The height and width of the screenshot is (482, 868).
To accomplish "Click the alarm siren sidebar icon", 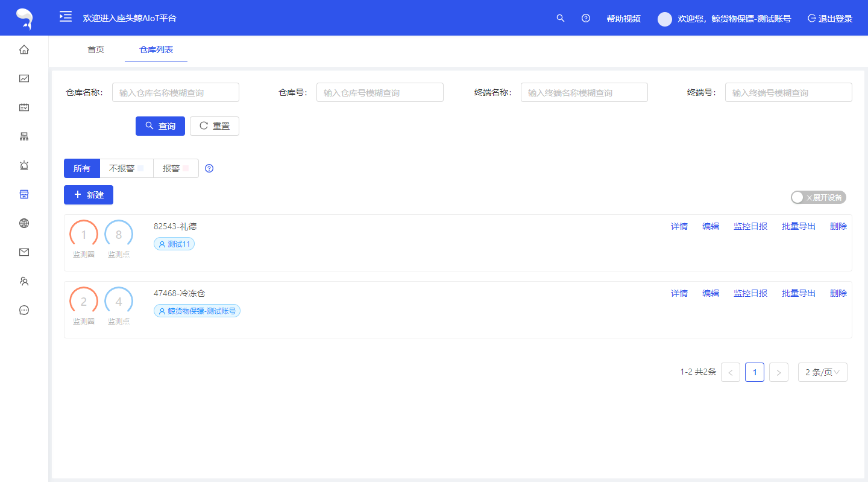I will tap(24, 165).
